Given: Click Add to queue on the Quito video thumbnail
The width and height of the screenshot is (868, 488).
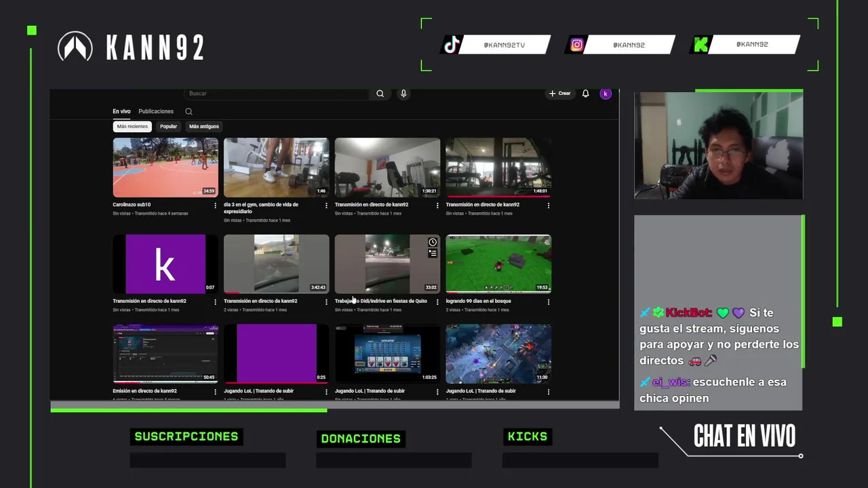Looking at the screenshot, I should 433,253.
